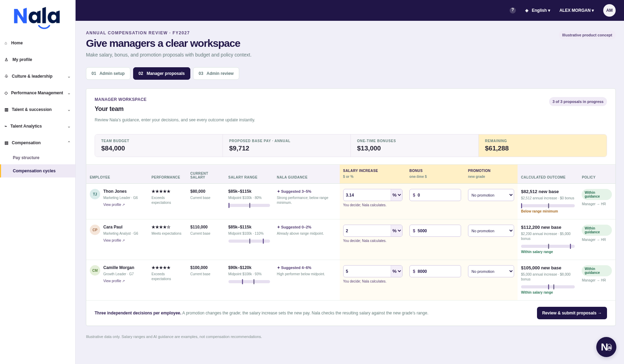
Task: Open the ALEX MORGAN account menu
Action: [x=577, y=10]
